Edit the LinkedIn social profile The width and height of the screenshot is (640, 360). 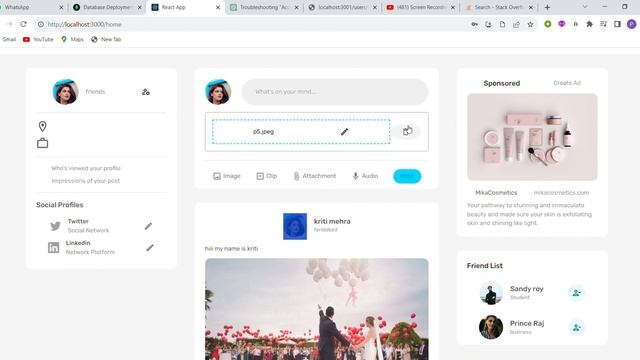(150, 248)
